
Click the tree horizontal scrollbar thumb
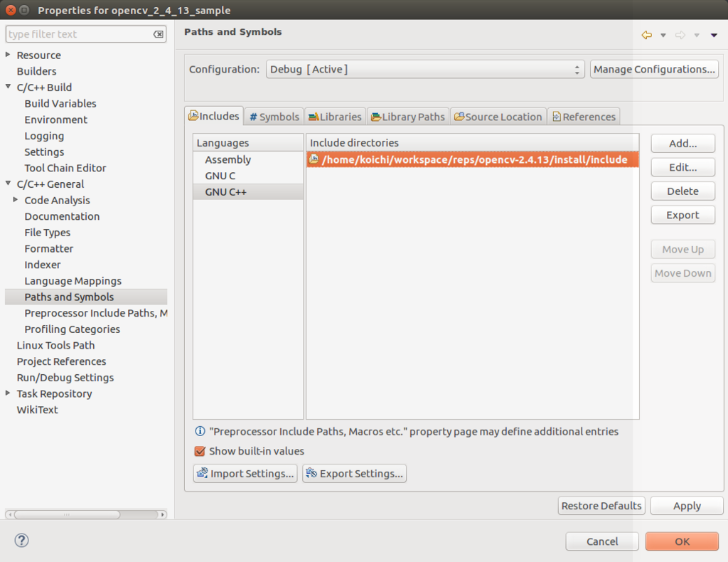pyautogui.click(x=67, y=514)
